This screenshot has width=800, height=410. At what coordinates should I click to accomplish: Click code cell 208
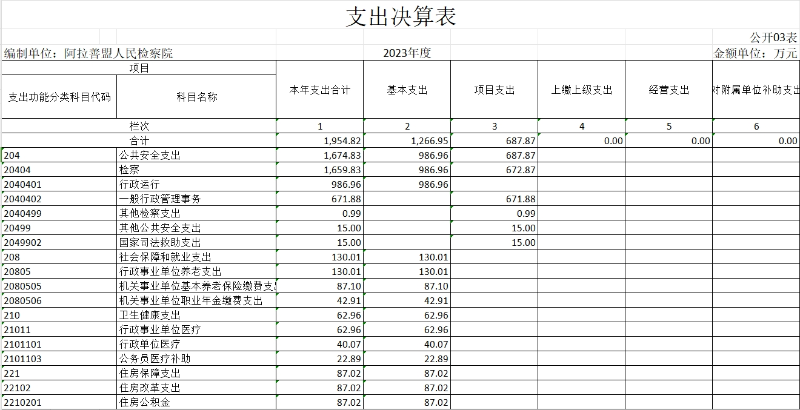click(x=59, y=257)
